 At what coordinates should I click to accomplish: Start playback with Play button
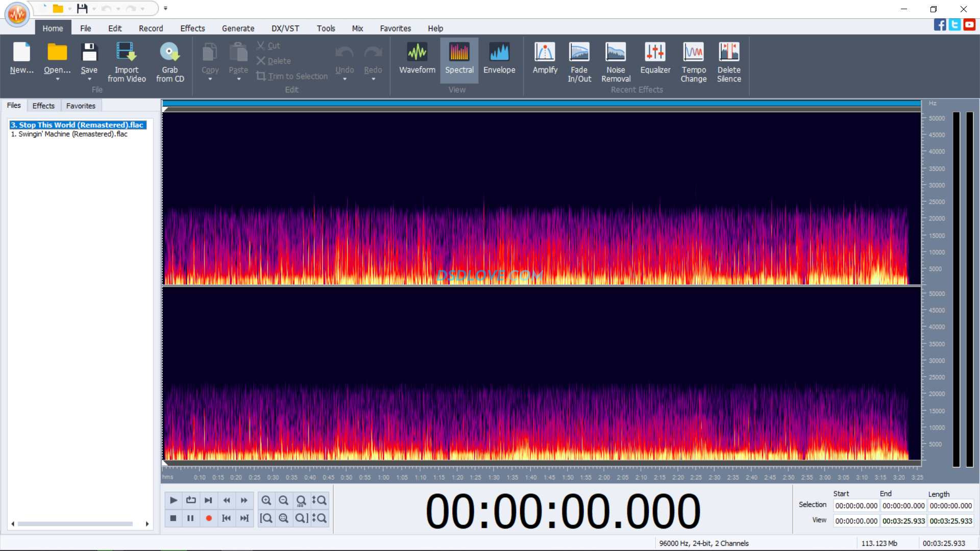coord(173,500)
